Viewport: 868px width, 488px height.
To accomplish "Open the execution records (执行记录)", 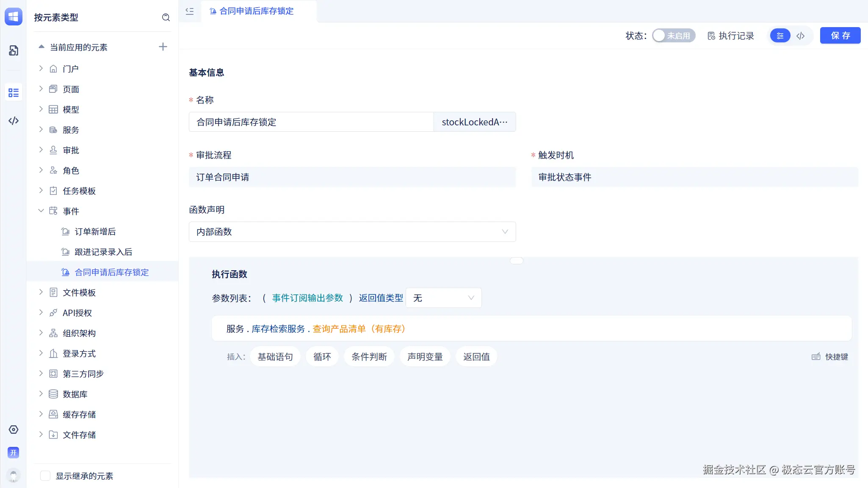I will [x=731, y=36].
